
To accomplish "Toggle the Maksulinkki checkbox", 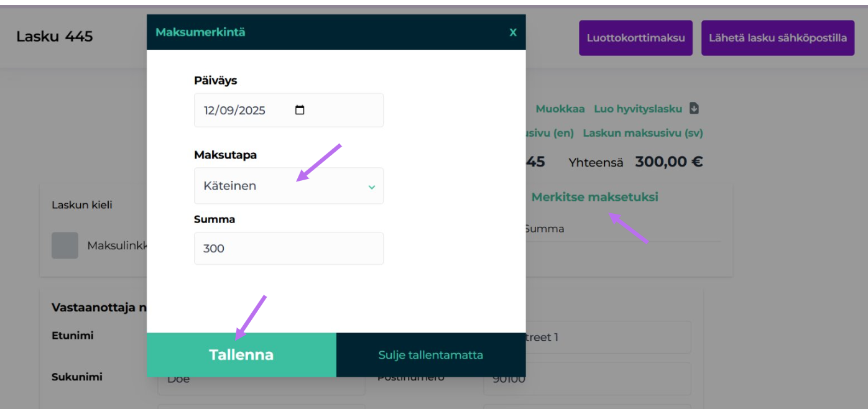I will pyautogui.click(x=65, y=246).
